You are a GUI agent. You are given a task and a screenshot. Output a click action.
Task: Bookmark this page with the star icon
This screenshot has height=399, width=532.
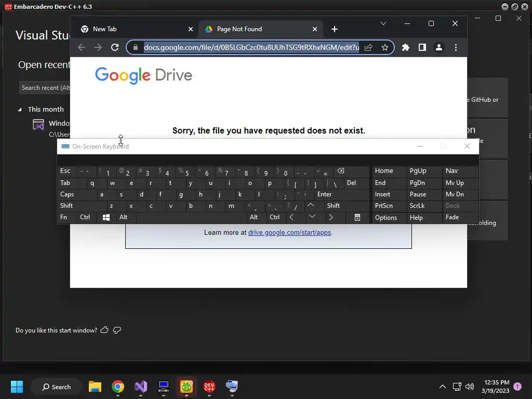coord(385,47)
